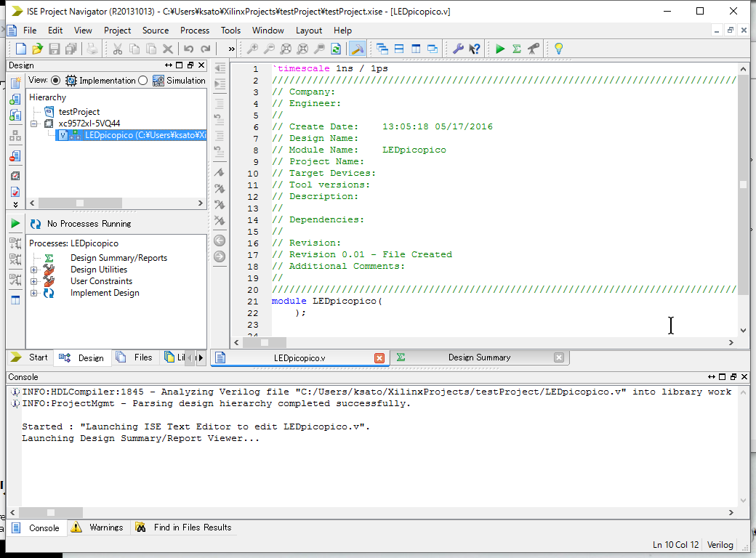Click the Verilog language status bar label
The image size is (756, 558).
pos(720,545)
